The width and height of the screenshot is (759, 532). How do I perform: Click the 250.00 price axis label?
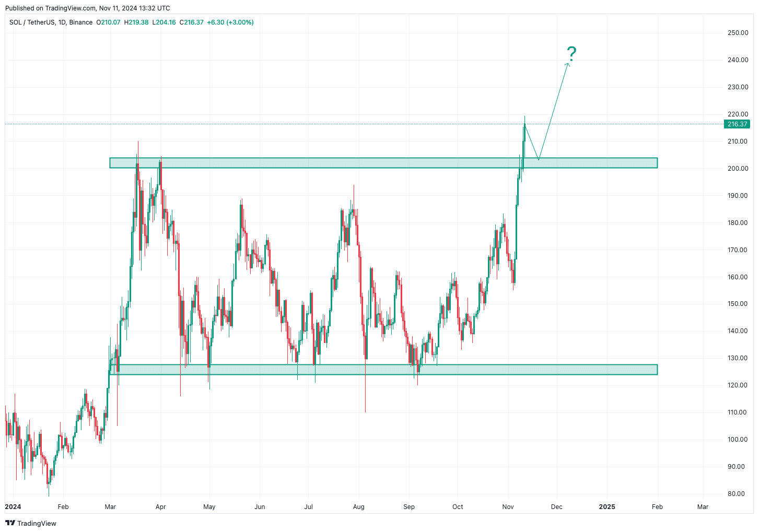coord(738,33)
